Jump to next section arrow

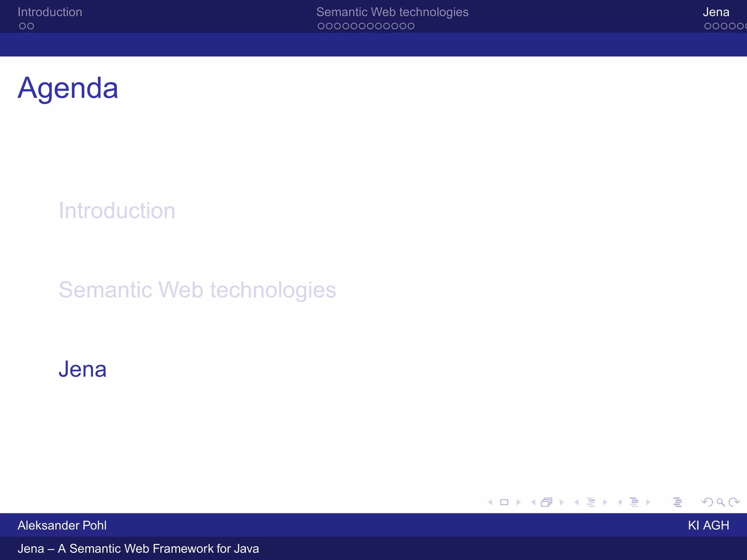click(x=648, y=502)
